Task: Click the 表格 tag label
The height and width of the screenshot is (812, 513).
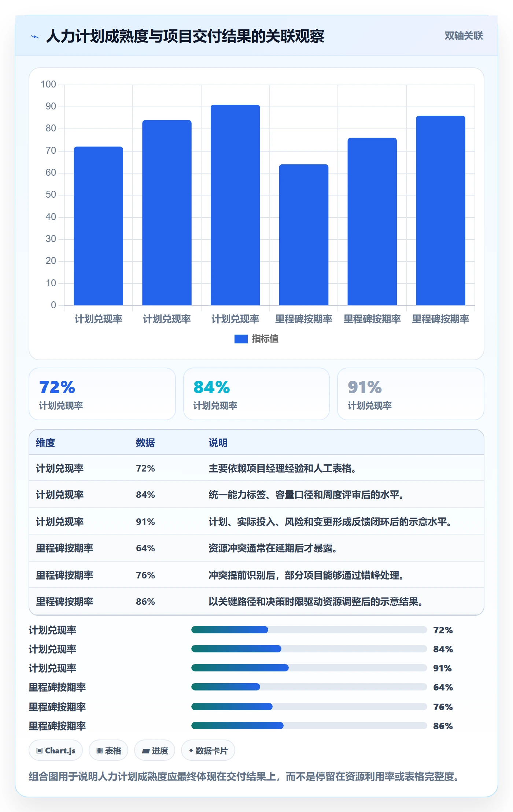Action: point(113,751)
